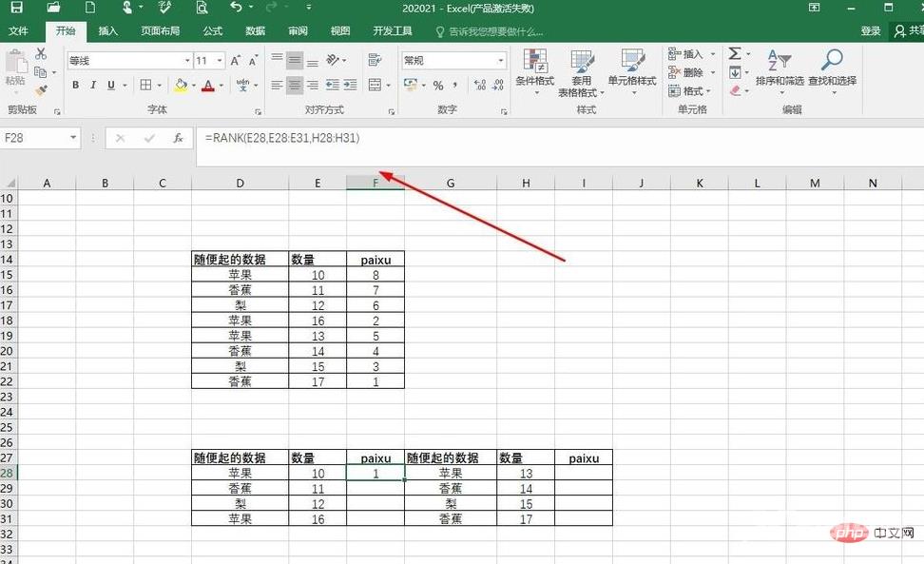Click the Format Painter brush icon
The width and height of the screenshot is (924, 564).
pyautogui.click(x=41, y=90)
